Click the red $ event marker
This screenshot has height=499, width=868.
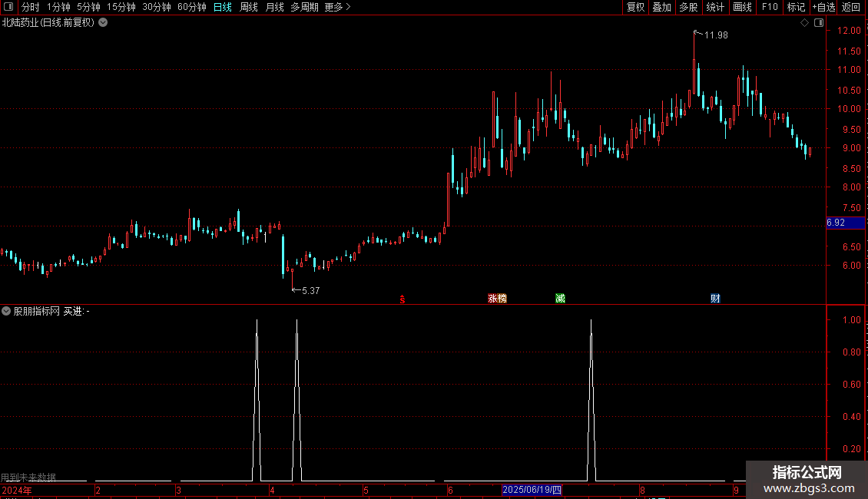(x=403, y=299)
